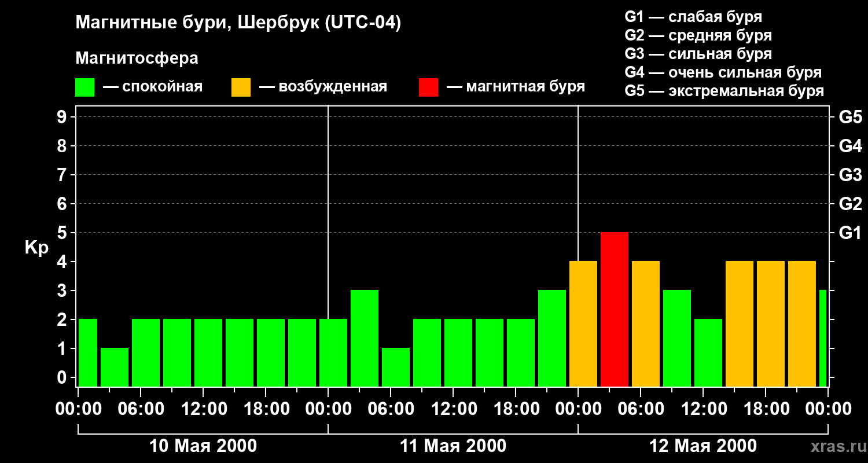Click the 'G5' right-axis label
The image size is (868, 463).
click(x=850, y=117)
